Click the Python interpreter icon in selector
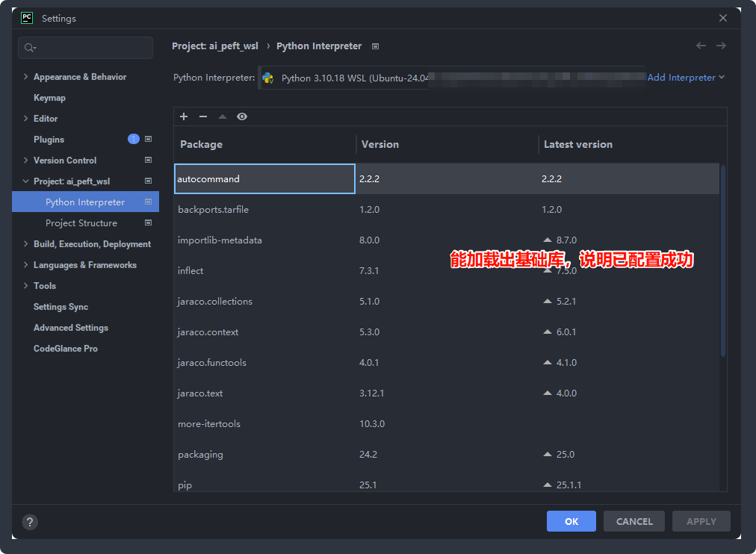Image resolution: width=756 pixels, height=554 pixels. point(268,78)
